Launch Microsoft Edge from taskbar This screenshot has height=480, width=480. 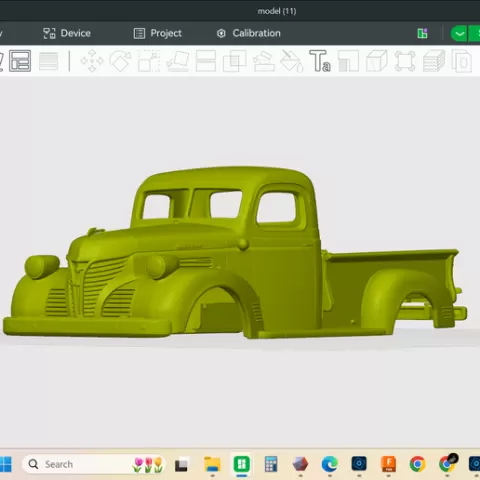[330, 464]
